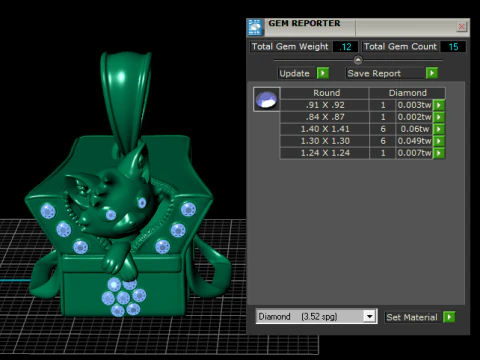Select the 1.24 X 1.24 size cell
The width and height of the screenshot is (480, 360).
pos(325,153)
